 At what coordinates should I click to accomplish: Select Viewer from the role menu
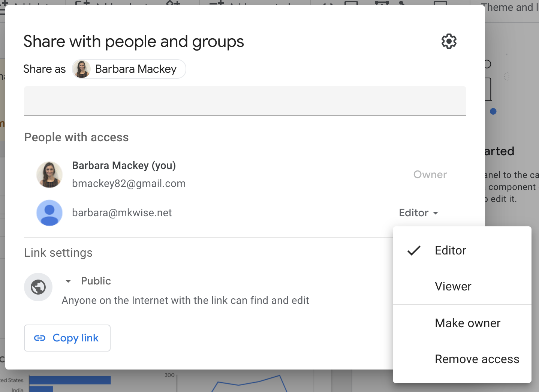(453, 286)
